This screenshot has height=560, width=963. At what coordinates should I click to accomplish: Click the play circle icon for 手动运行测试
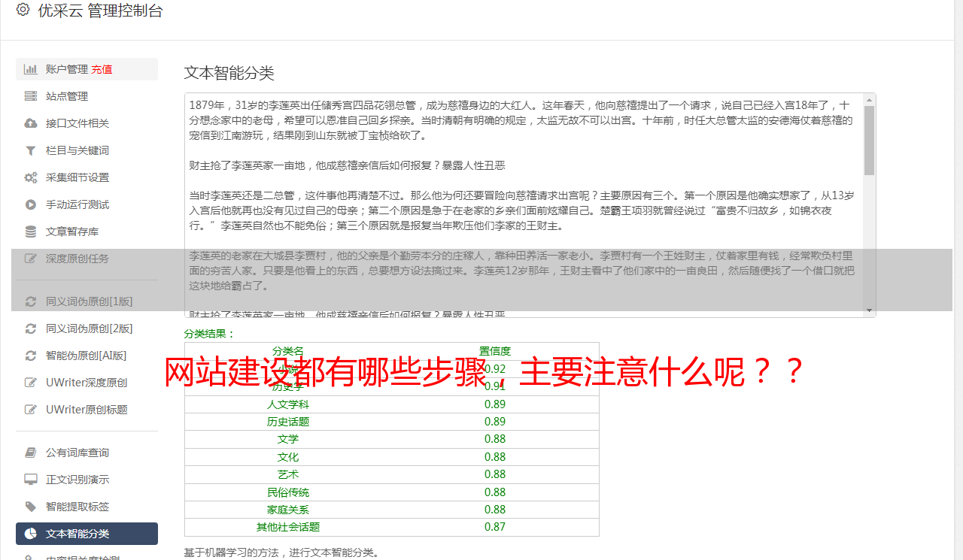pos(31,204)
